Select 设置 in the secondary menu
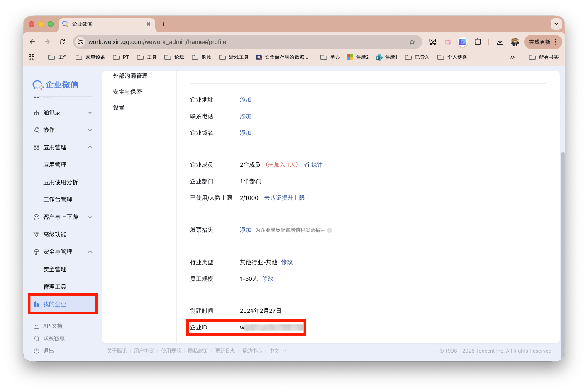Image resolution: width=588 pixels, height=392 pixels. point(118,107)
